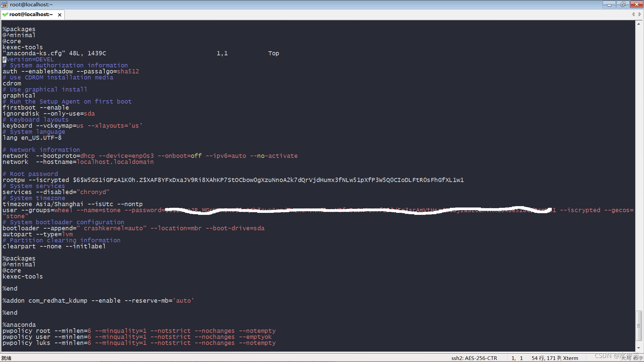Click '"anaconda-ks.cfg" 48L, 1439C' status line
The image size is (644, 362).
pyautogui.click(x=54, y=53)
